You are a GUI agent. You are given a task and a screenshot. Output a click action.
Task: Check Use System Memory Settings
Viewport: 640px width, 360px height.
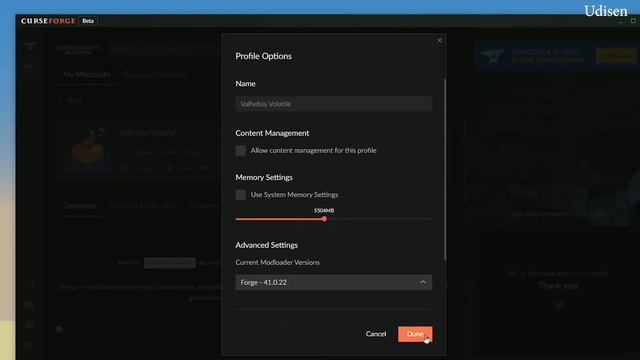tap(241, 195)
